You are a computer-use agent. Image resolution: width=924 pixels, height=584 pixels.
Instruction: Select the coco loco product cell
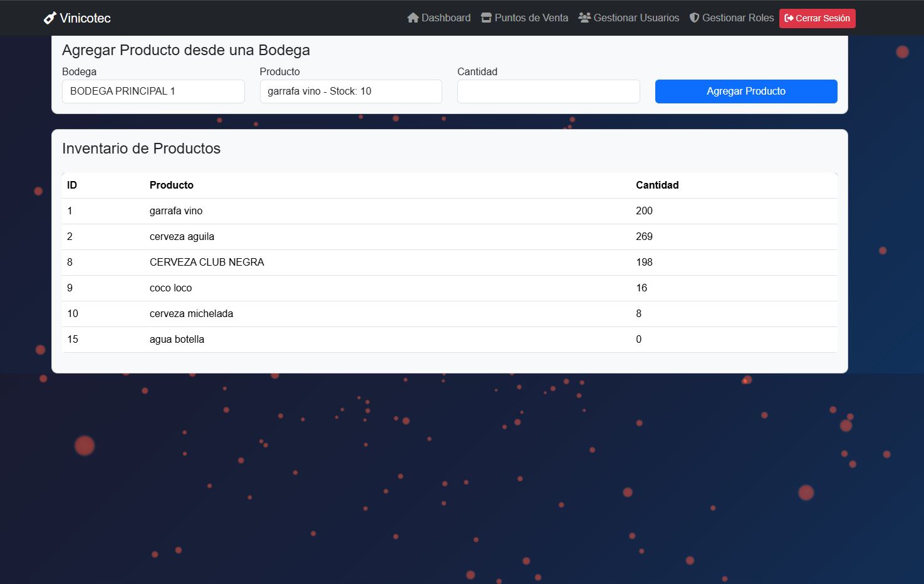point(171,288)
